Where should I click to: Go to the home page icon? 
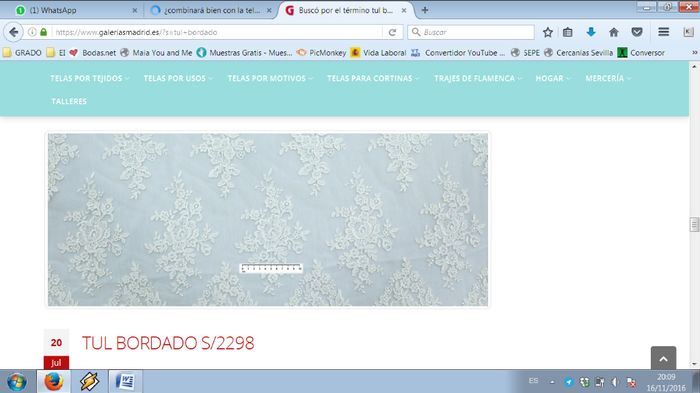tap(614, 32)
